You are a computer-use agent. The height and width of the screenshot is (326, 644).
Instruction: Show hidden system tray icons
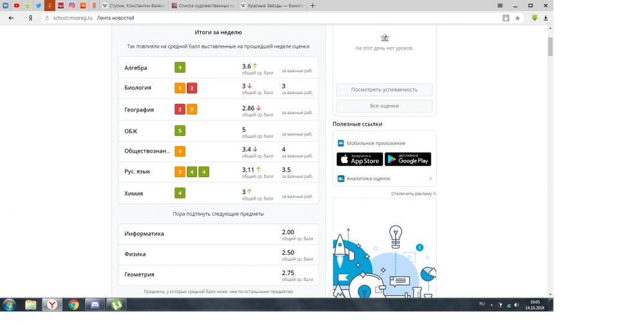(x=491, y=305)
